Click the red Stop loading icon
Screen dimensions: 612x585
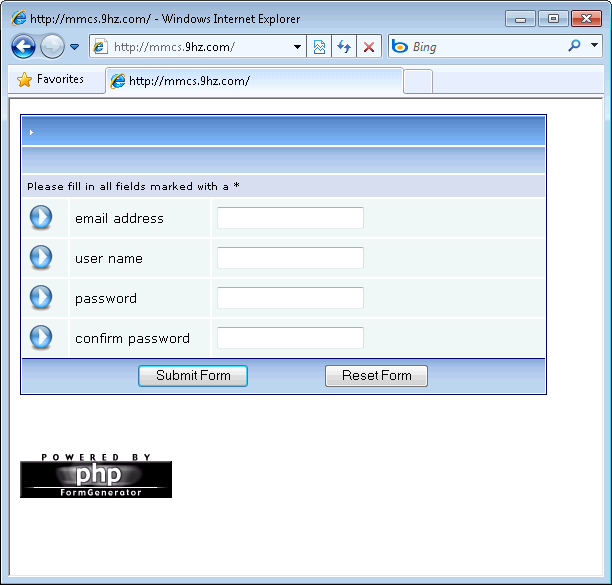click(369, 47)
